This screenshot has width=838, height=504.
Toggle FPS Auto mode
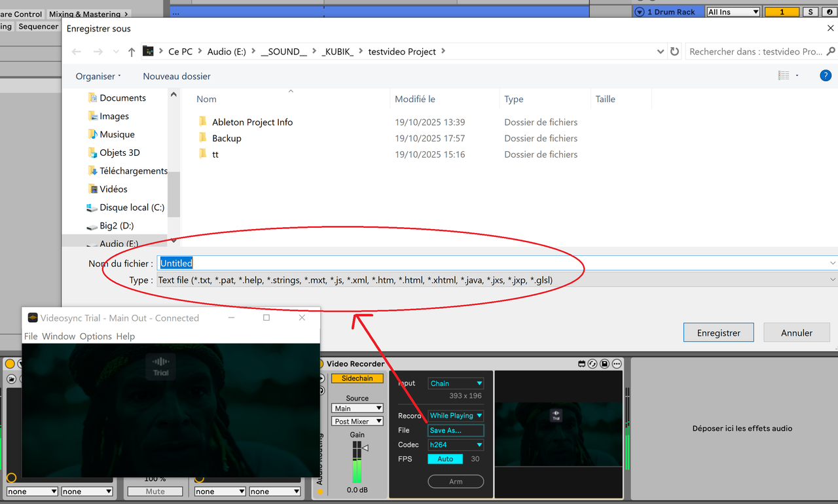pos(445,459)
